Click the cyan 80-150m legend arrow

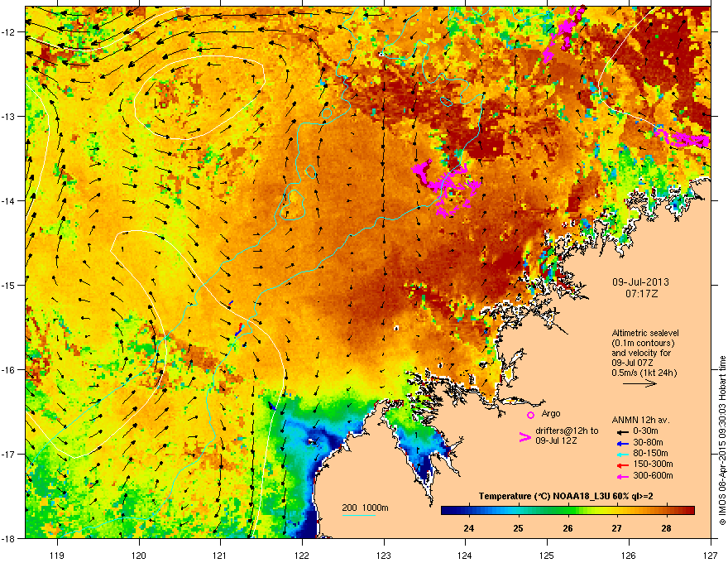click(622, 455)
